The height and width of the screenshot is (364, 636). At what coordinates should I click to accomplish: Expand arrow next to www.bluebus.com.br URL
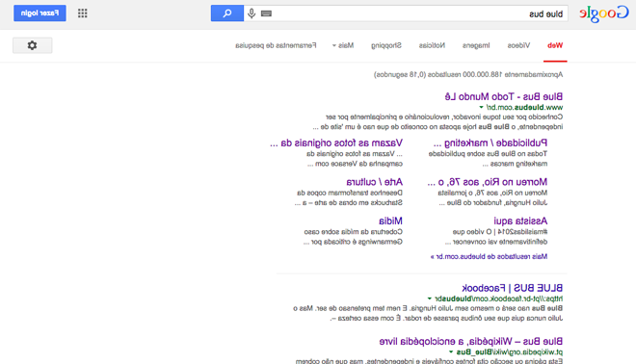pyautogui.click(x=482, y=108)
